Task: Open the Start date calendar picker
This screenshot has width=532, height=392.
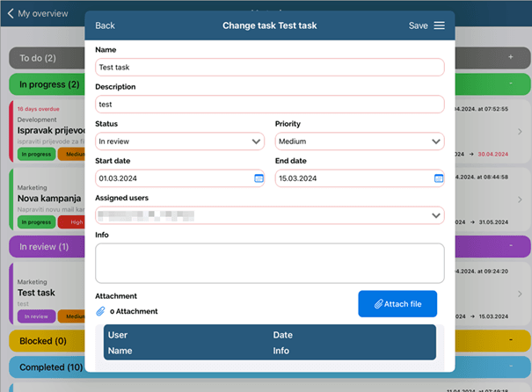Action: coord(259,178)
